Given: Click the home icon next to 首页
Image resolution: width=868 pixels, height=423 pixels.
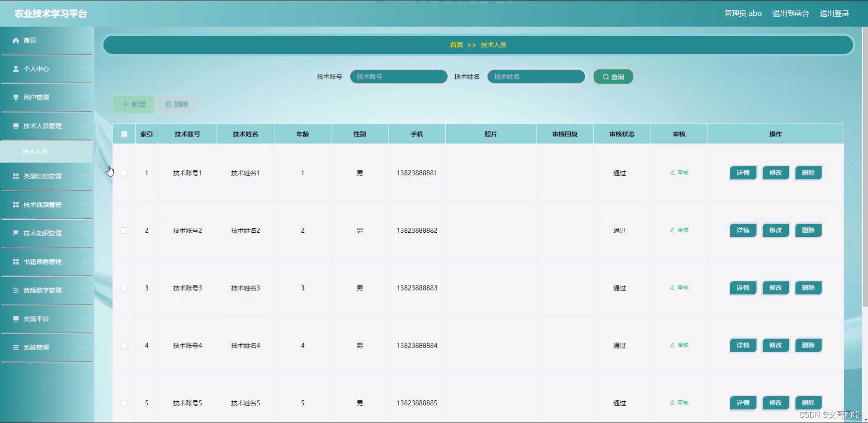Looking at the screenshot, I should (15, 40).
